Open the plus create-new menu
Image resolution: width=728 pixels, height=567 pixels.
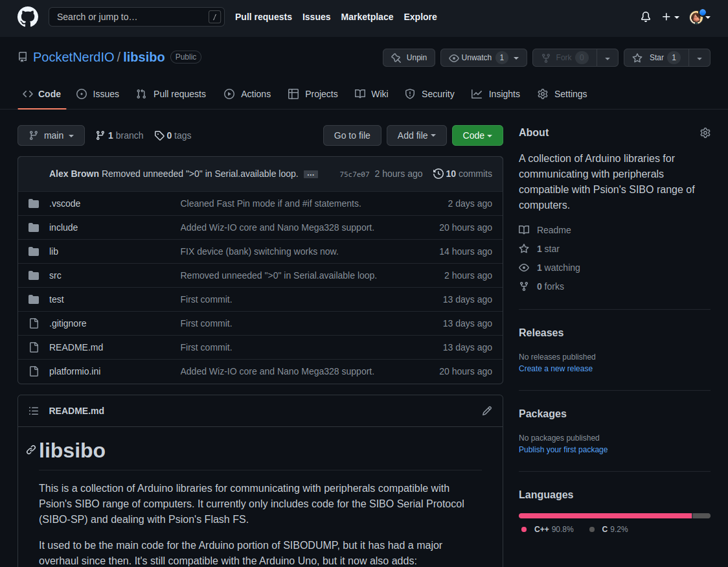(x=670, y=17)
